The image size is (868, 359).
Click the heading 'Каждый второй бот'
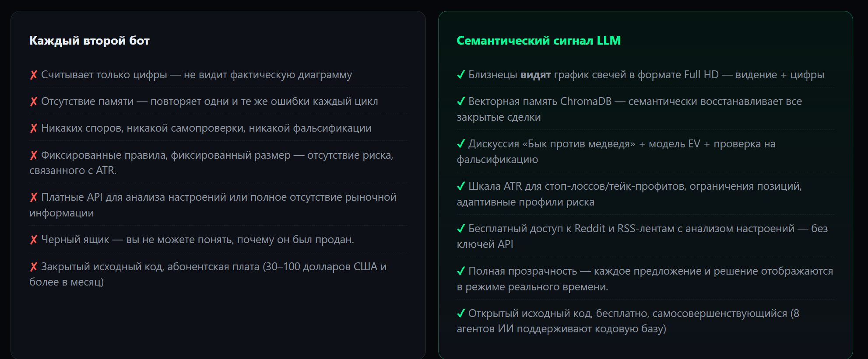point(89,41)
